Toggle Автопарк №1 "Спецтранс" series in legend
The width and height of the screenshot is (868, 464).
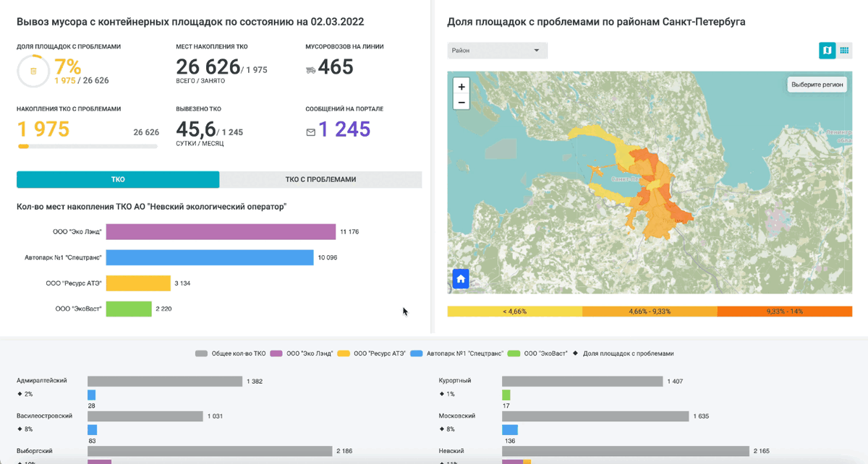click(456, 353)
